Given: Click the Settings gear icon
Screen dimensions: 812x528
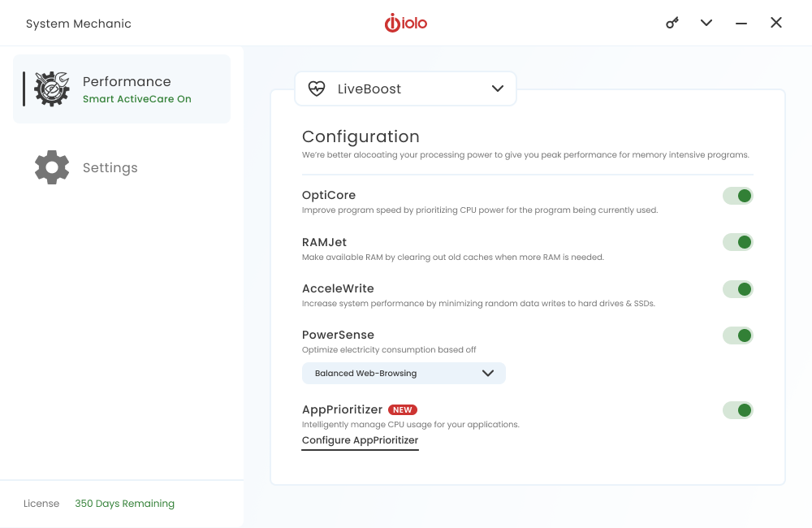Looking at the screenshot, I should (52, 167).
